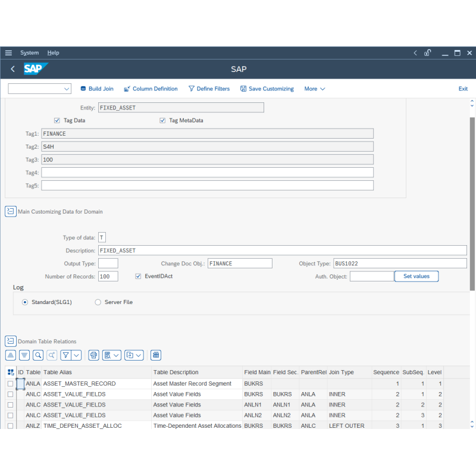
Task: Select the Server File log option
Action: point(98,302)
